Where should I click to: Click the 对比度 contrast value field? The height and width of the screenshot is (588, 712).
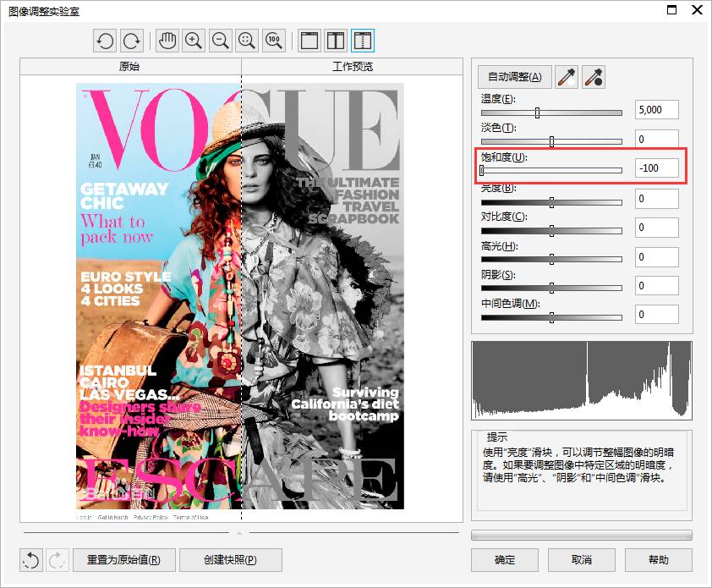656,228
